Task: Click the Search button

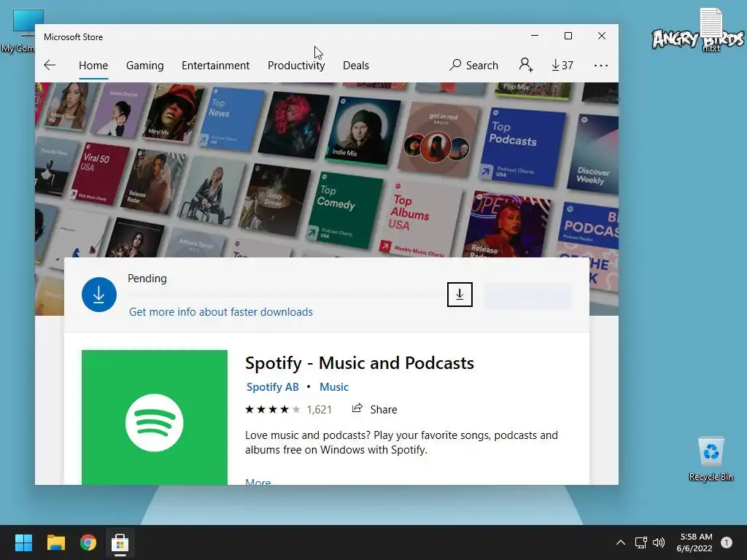Action: pyautogui.click(x=473, y=65)
